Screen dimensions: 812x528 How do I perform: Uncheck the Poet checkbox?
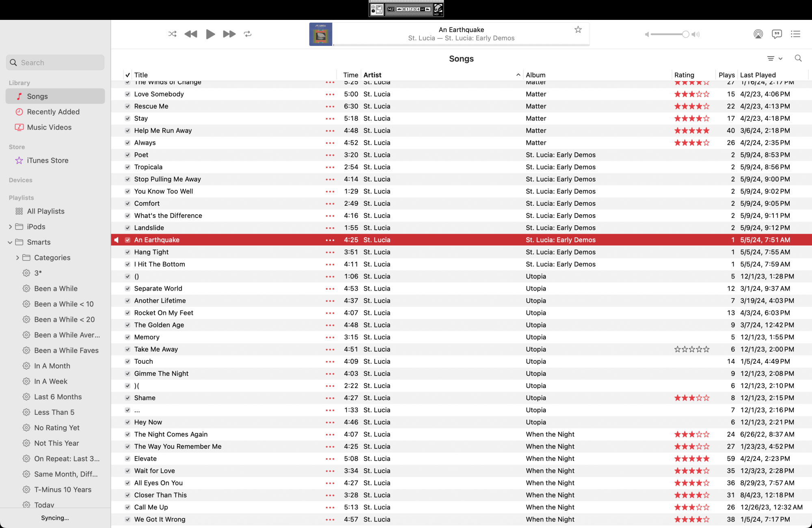[127, 155]
